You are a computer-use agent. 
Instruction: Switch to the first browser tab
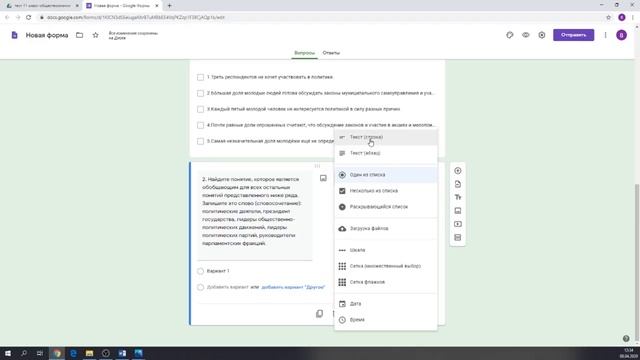click(x=42, y=6)
